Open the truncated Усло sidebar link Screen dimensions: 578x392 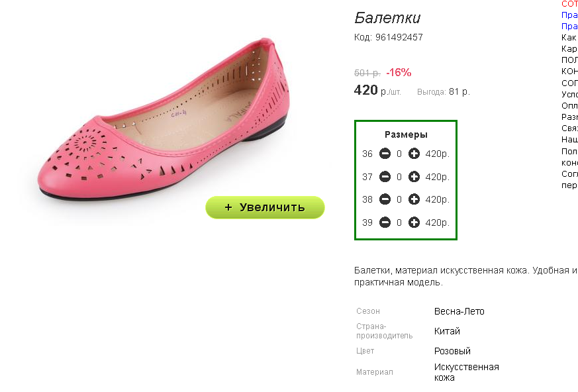tap(569, 94)
